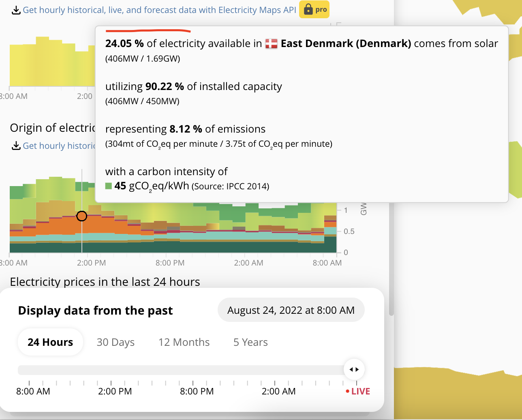Select the circular marker on the origin chart
522x420 pixels.
pos(81,216)
